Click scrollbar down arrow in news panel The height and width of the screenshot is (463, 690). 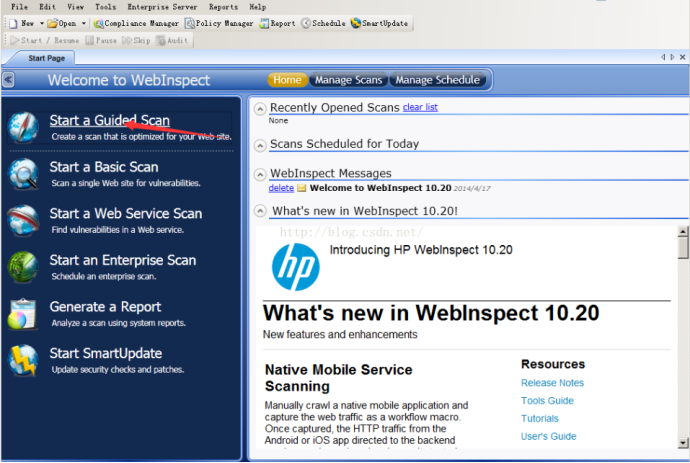tap(683, 443)
